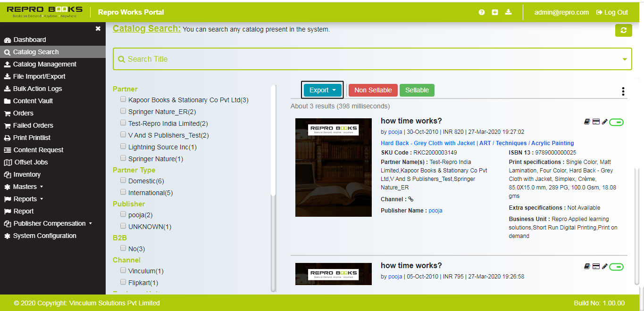Click the card icon on first result
The height and width of the screenshot is (311, 644).
tap(596, 122)
